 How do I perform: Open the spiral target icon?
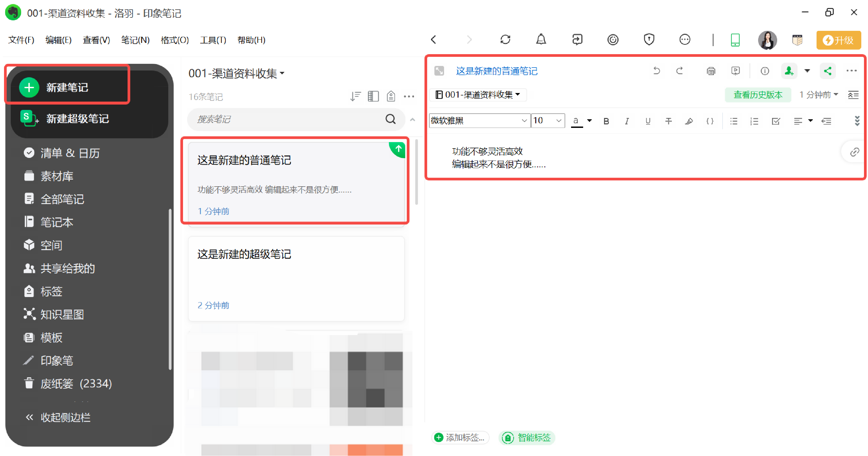coord(613,40)
